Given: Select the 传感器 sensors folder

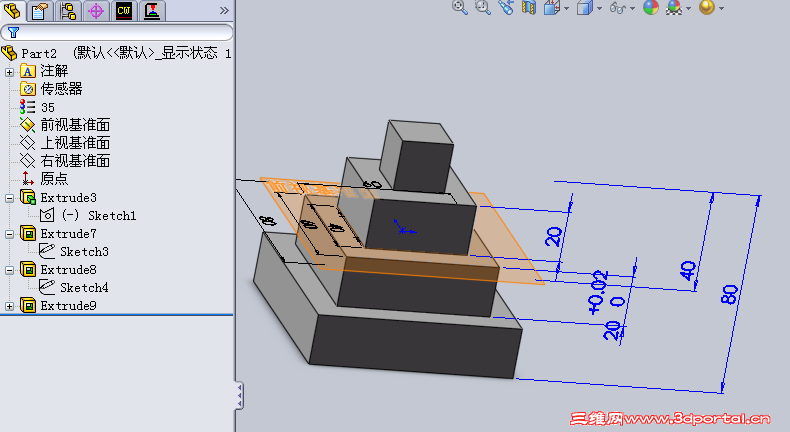Looking at the screenshot, I should (x=61, y=89).
